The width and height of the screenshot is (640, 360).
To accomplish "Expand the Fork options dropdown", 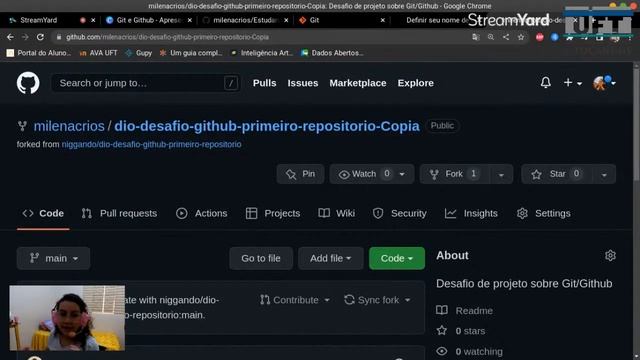I will pos(501,174).
